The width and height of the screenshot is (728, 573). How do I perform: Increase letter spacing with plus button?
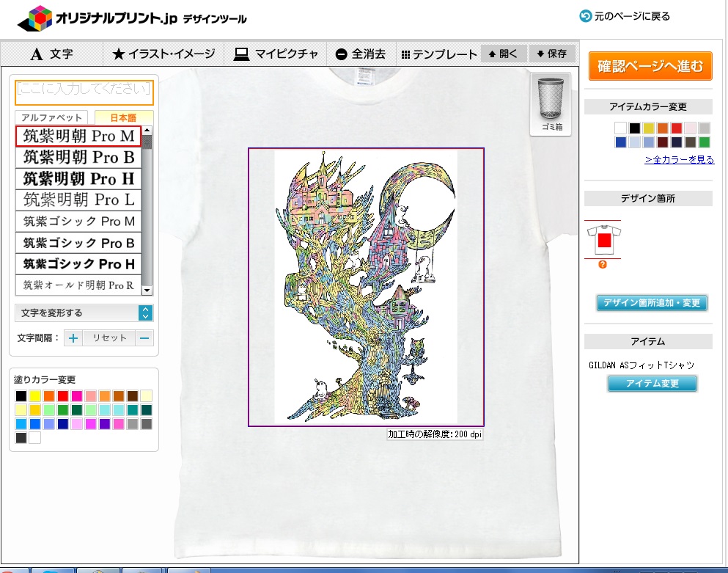pos(73,337)
